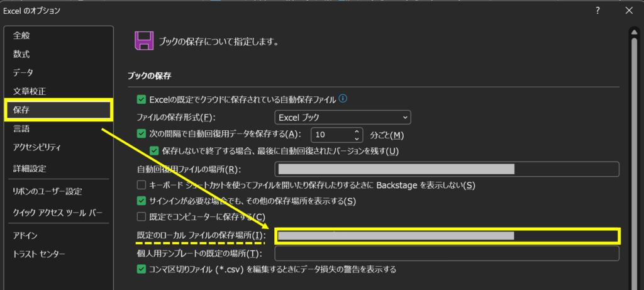
Task: Open the 数式 options category
Action: pos(21,54)
